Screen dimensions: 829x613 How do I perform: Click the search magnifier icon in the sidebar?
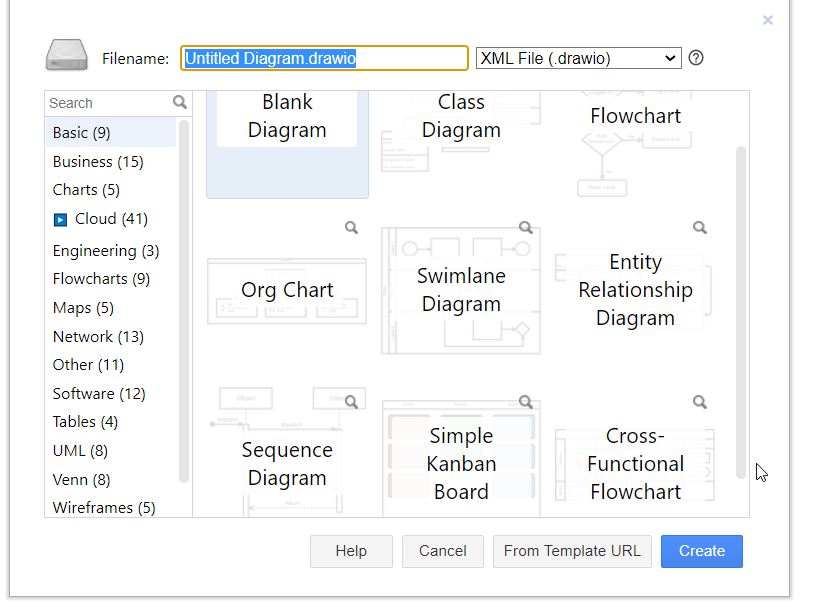(x=180, y=102)
